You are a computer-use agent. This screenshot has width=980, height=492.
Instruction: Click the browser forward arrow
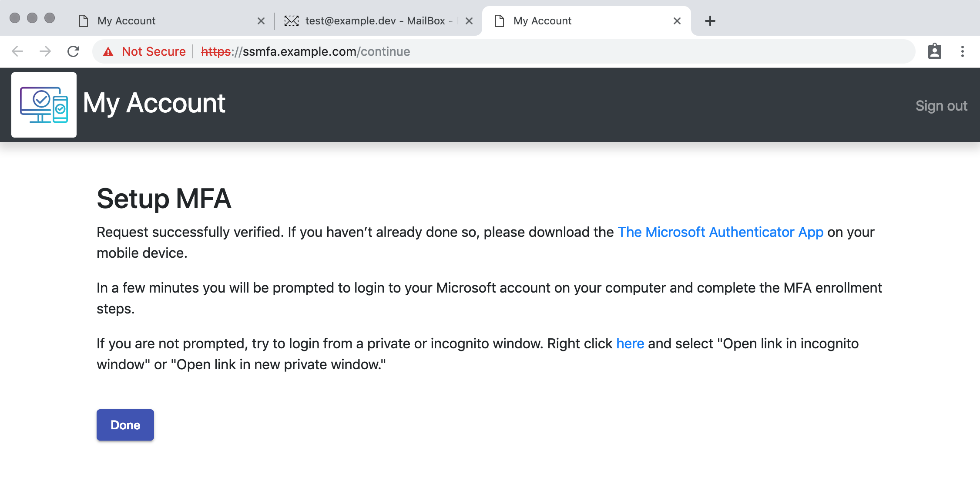(45, 51)
